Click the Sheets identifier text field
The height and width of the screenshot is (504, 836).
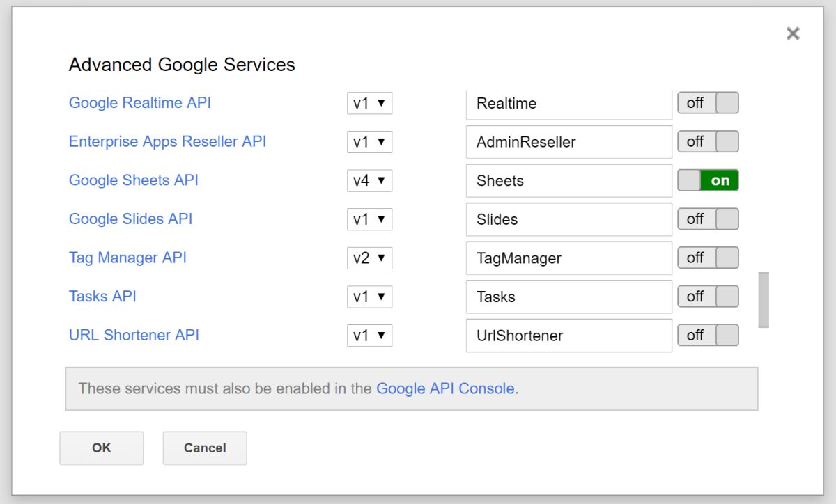[x=568, y=181]
